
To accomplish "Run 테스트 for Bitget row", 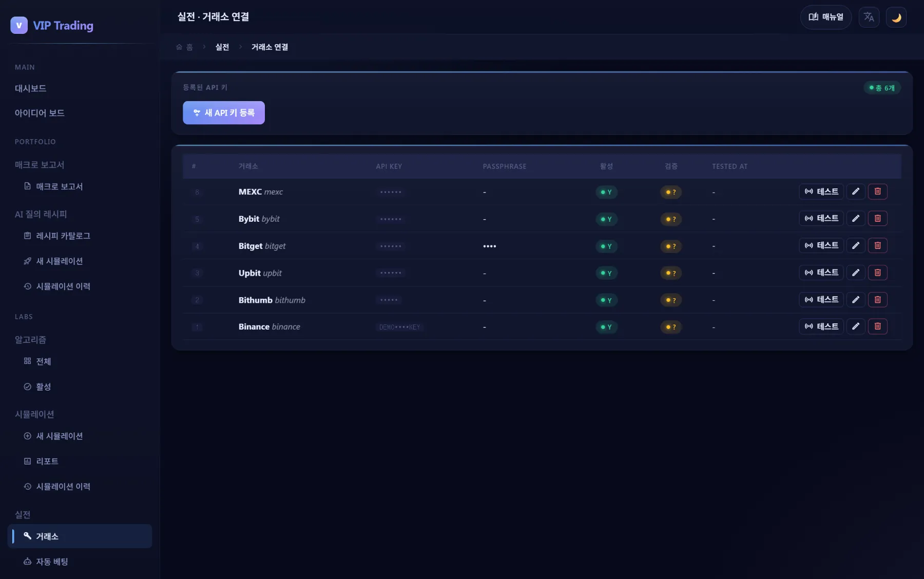I will pos(821,245).
